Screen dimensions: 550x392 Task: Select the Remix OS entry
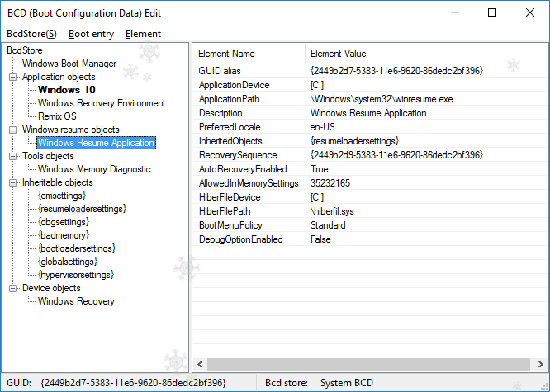57,116
